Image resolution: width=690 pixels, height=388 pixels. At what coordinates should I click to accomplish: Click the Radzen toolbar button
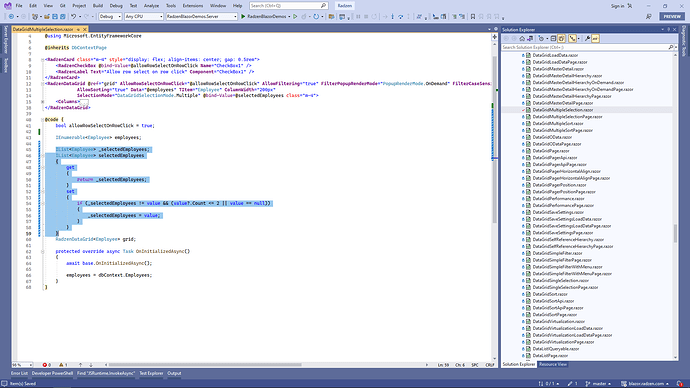pyautogui.click(x=345, y=6)
